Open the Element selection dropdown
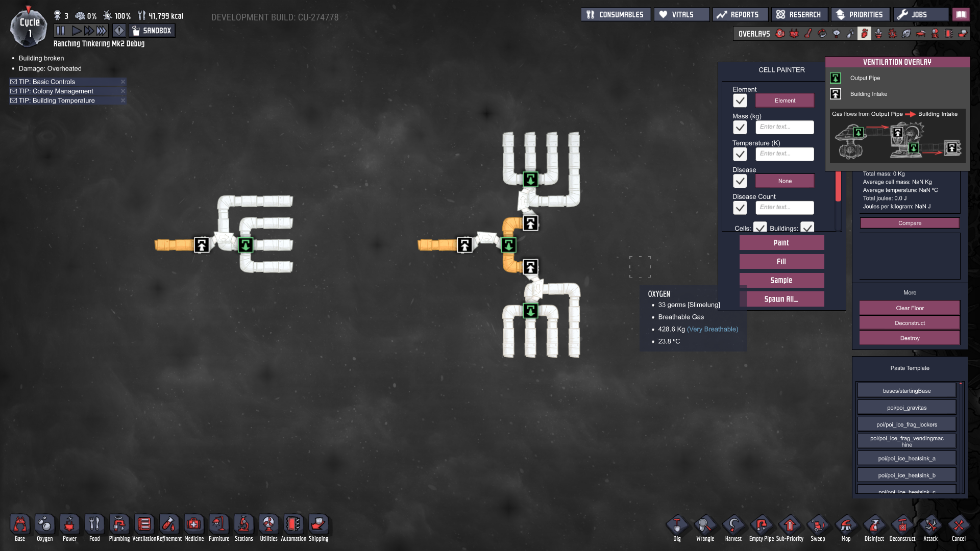980x551 pixels. (x=785, y=101)
